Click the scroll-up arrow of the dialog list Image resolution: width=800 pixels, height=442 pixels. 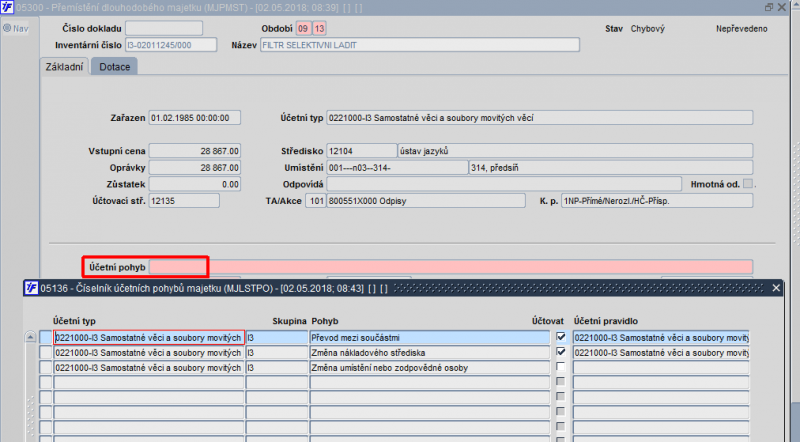pyautogui.click(x=30, y=337)
